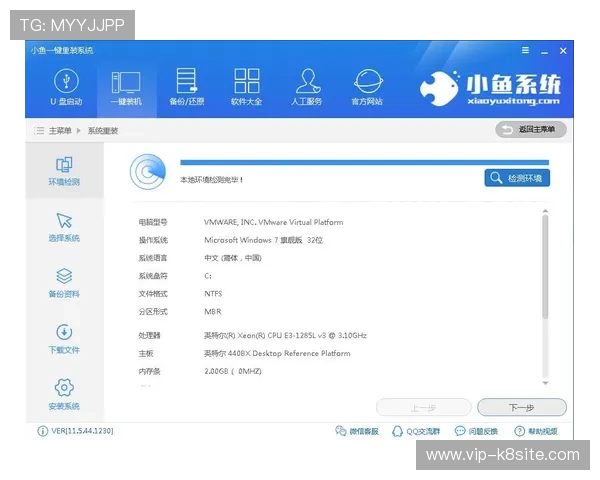Click the Microsoft Windows 7 旗舰版 value
This screenshot has width=600, height=480.
(x=263, y=240)
